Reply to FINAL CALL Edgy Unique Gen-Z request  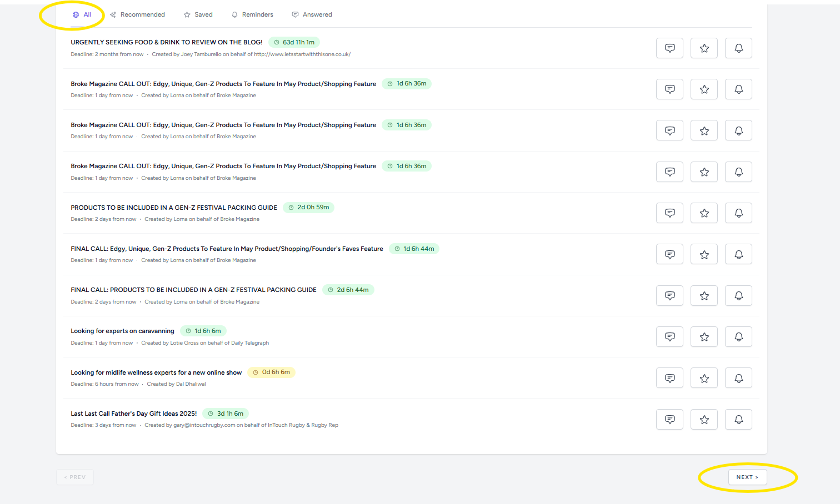tap(669, 254)
